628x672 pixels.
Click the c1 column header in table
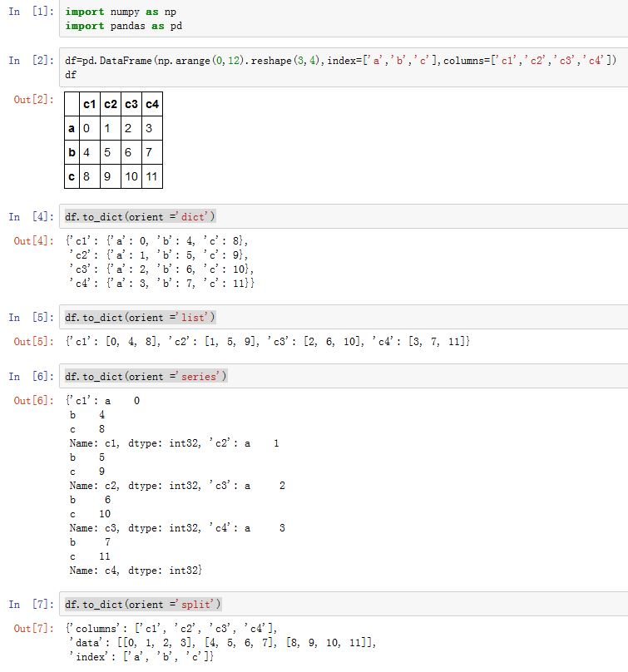click(90, 104)
